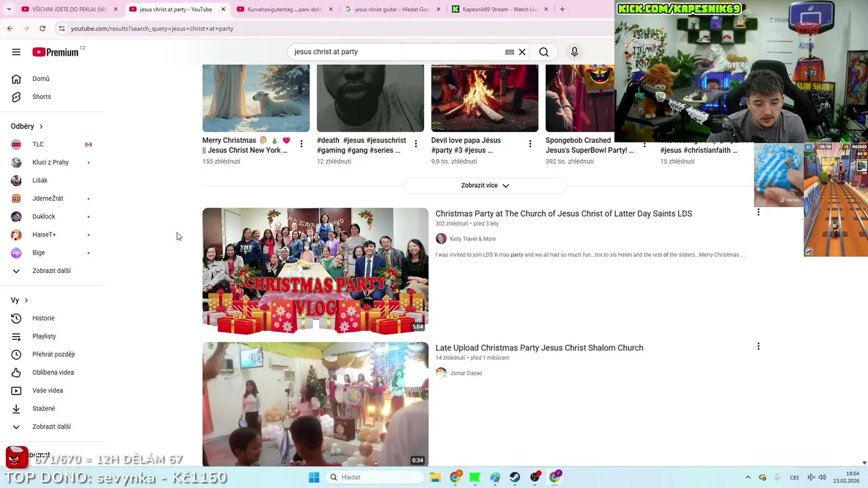This screenshot has width=868, height=488.
Task: Switch to VŠICHNI JDETE DO PEKLA tab
Action: tap(68, 9)
